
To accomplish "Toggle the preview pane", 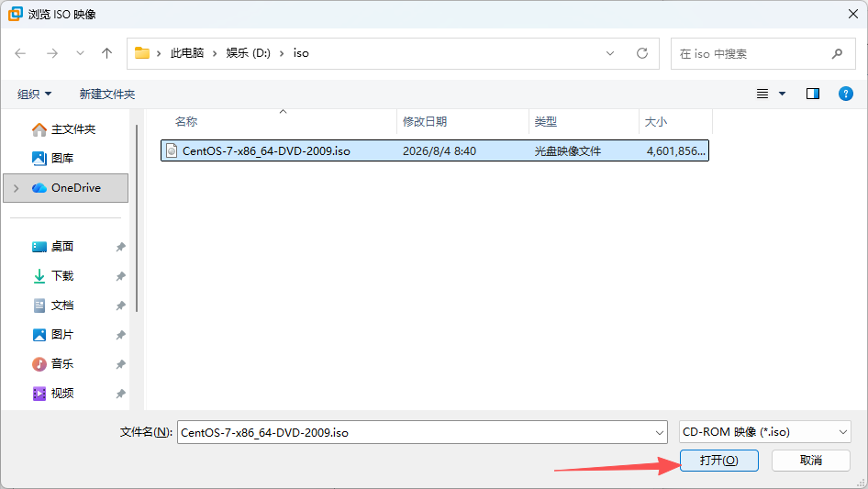I will (x=813, y=94).
